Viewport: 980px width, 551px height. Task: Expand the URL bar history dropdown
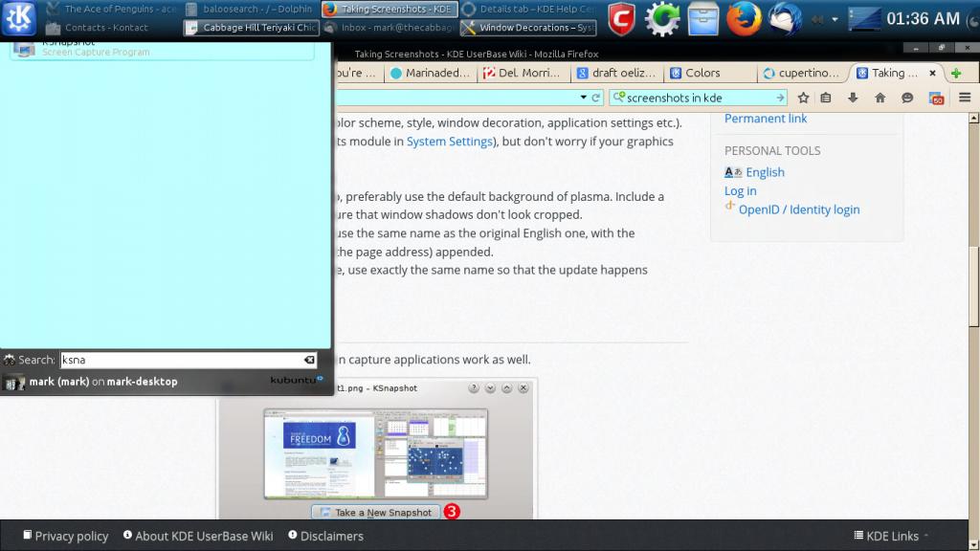click(584, 98)
